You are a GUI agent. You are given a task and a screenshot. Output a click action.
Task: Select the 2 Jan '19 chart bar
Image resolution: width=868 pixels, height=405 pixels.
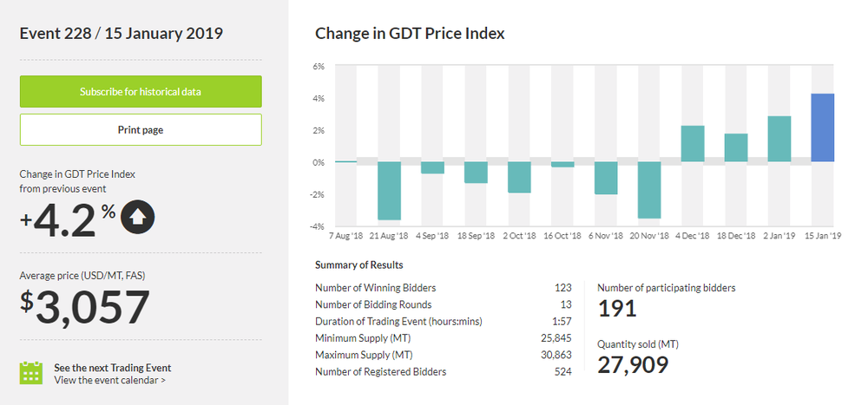[779, 139]
